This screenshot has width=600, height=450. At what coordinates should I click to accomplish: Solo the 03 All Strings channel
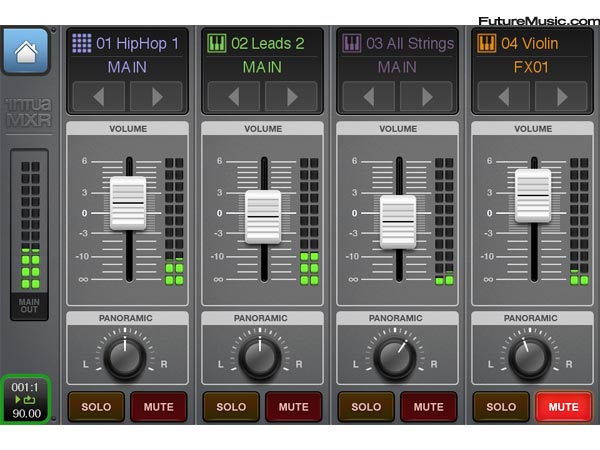click(366, 406)
